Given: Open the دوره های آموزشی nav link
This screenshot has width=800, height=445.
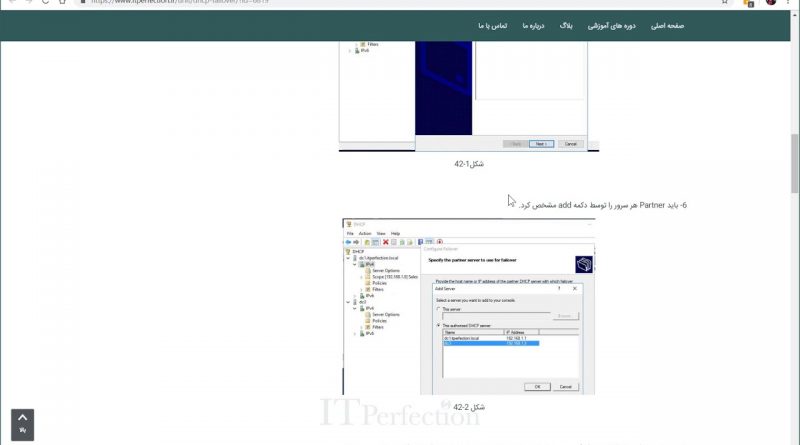Looking at the screenshot, I should [x=611, y=26].
